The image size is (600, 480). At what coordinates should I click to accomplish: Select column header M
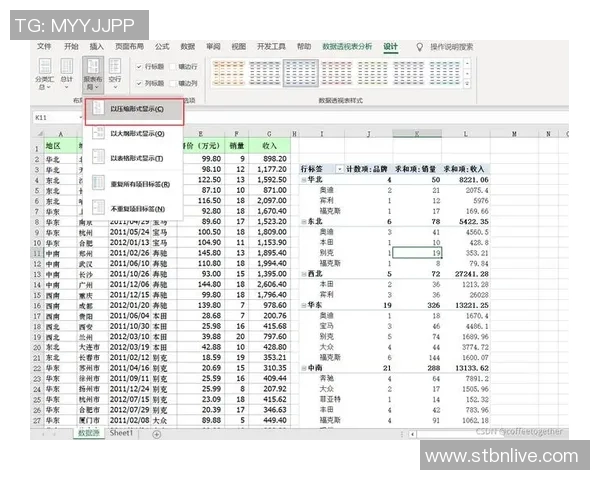tap(514, 134)
